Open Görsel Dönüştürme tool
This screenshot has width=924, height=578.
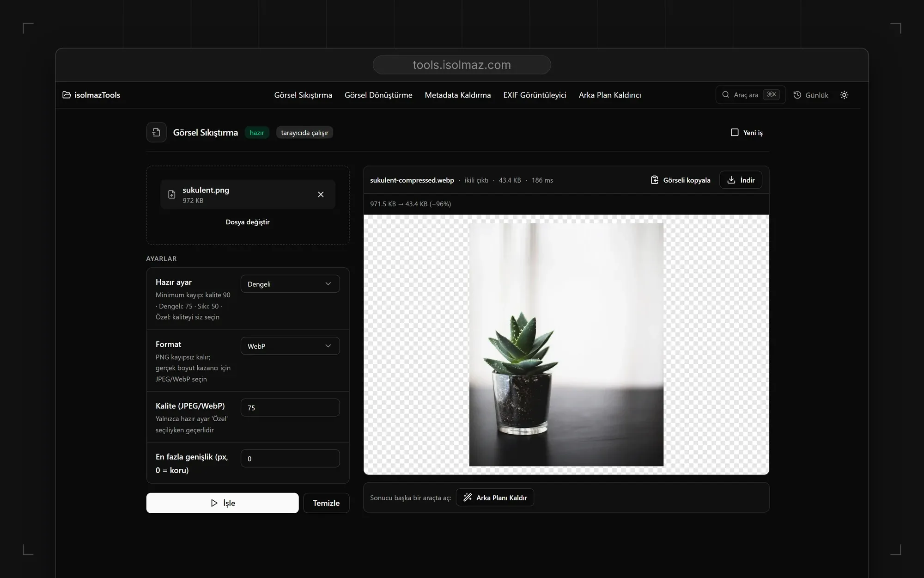(378, 95)
